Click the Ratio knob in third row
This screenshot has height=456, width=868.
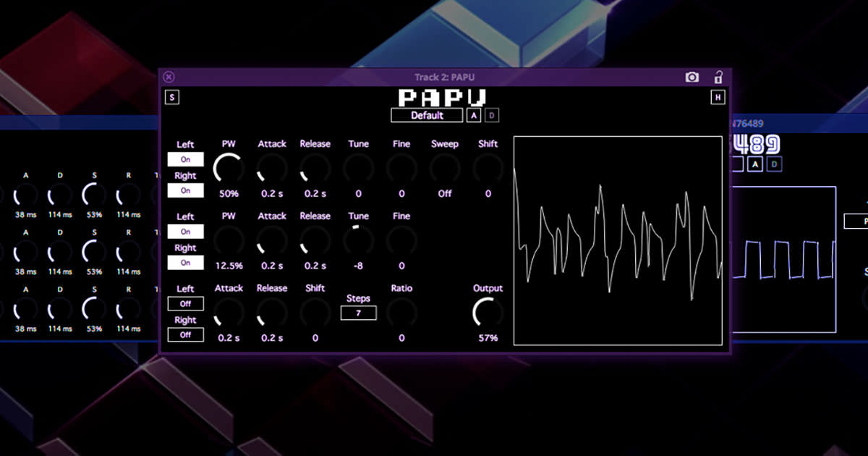401,313
